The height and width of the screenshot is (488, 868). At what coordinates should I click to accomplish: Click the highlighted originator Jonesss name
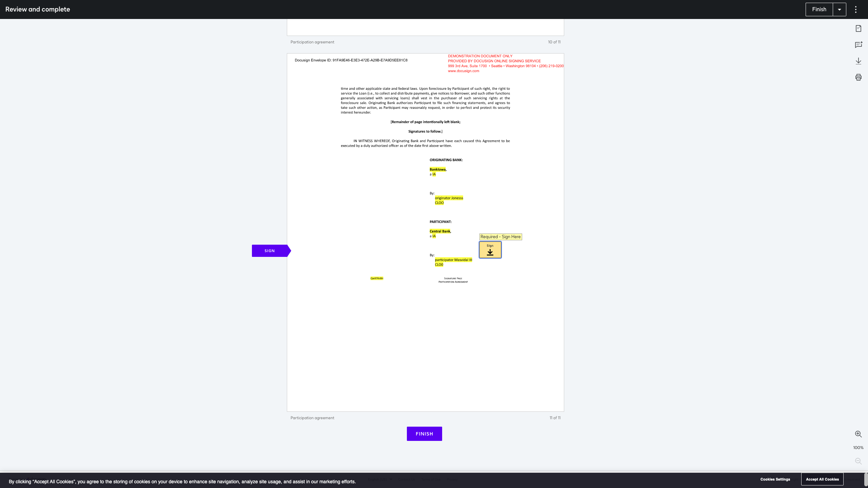click(449, 198)
